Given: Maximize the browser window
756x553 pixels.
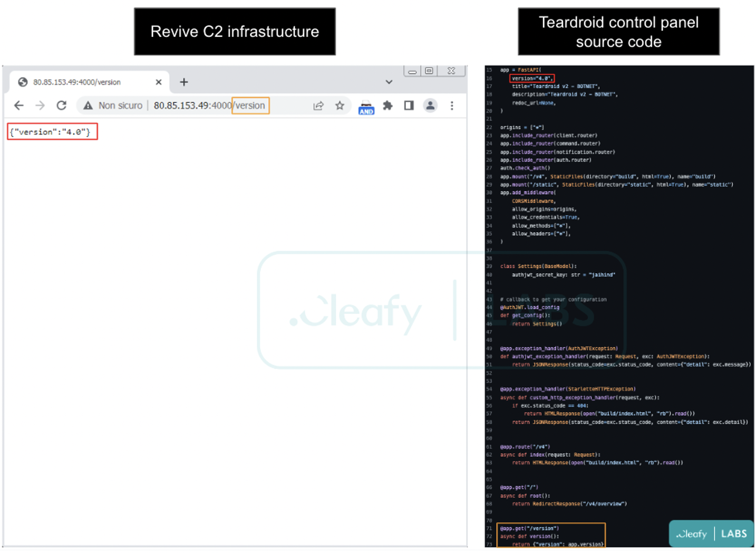Looking at the screenshot, I should tap(429, 71).
